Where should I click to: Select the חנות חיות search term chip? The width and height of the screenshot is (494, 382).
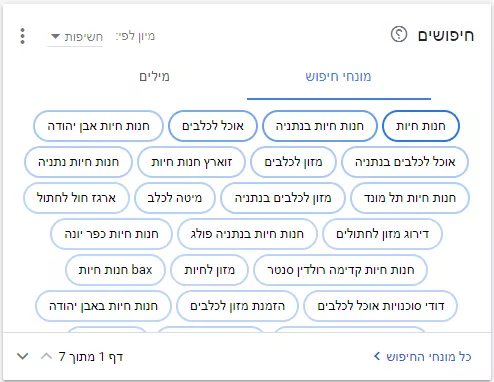421,126
